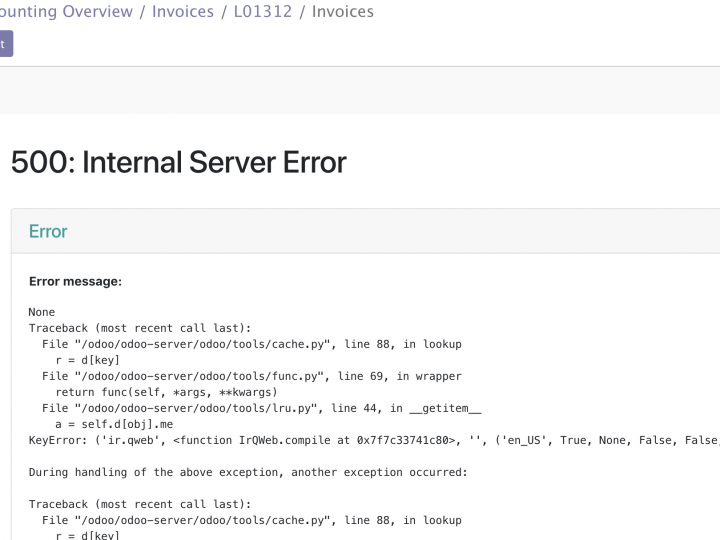
Task: Click the During handling of the above exception text
Action: click(x=248, y=472)
